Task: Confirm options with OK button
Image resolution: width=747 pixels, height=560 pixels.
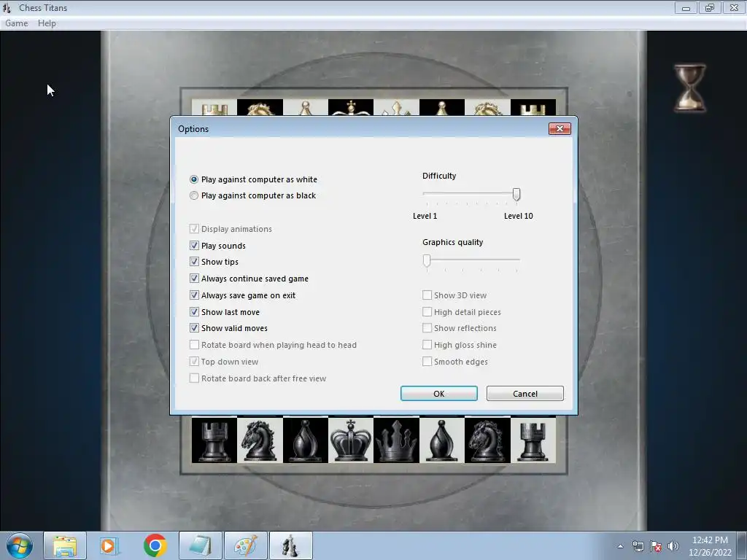Action: point(438,393)
